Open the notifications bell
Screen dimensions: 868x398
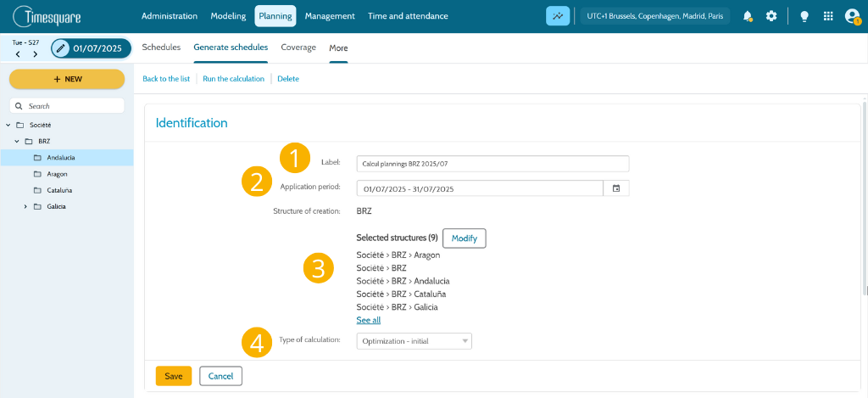[748, 16]
